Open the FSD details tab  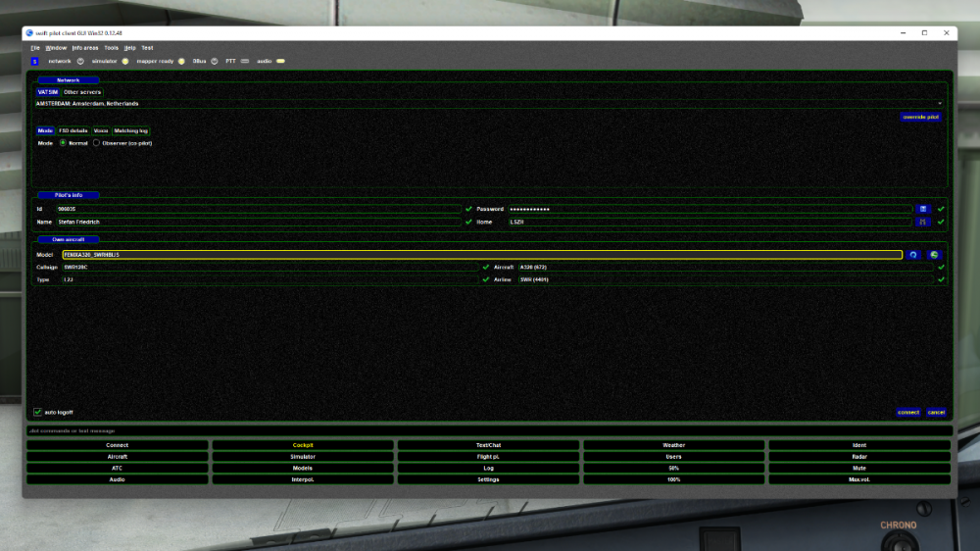pos(73,130)
